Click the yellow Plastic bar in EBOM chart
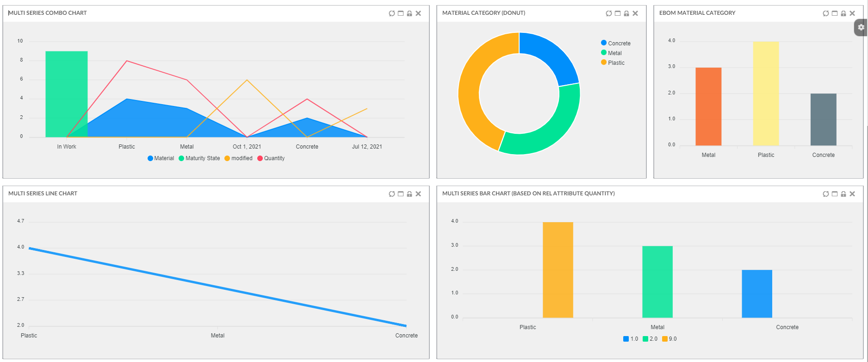The image size is (868, 362). pyautogui.click(x=766, y=94)
